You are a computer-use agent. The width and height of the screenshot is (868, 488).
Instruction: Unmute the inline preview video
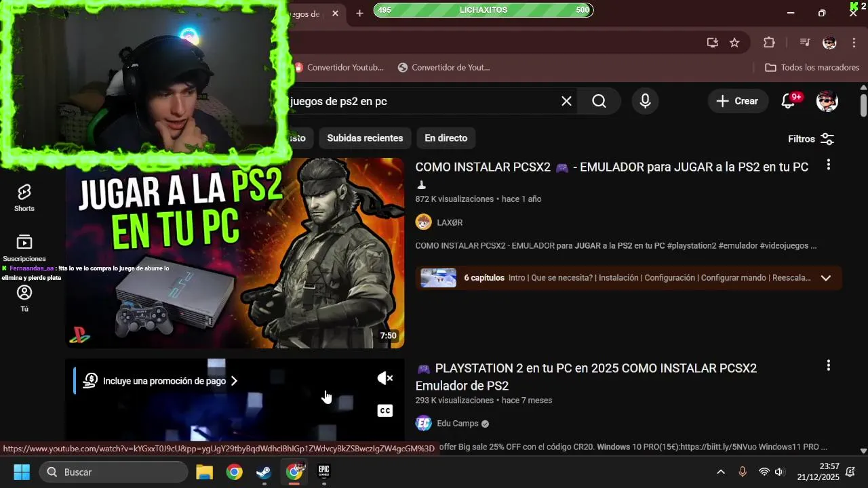coord(385,378)
